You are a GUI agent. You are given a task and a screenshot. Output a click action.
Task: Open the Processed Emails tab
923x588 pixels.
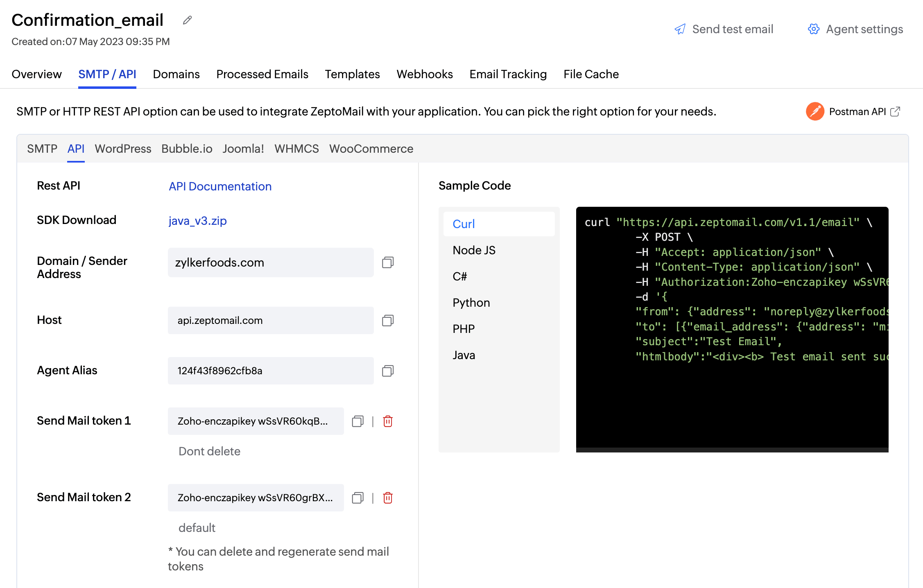[262, 74]
